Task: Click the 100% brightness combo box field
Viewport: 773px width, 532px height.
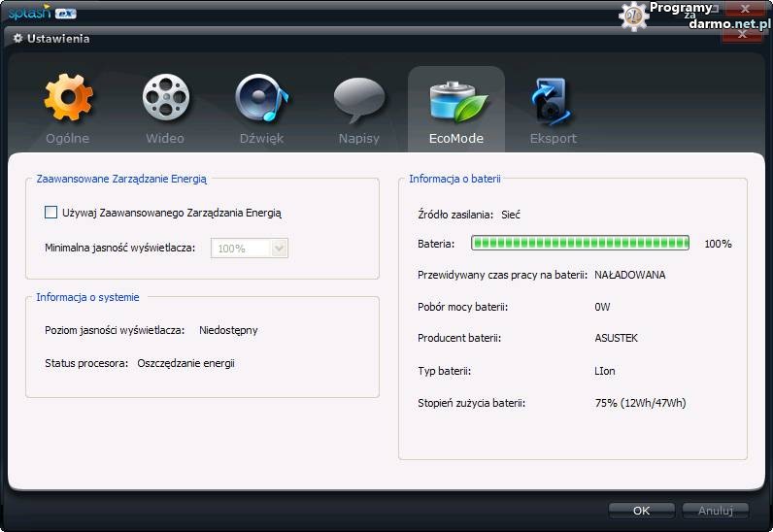Action: point(240,249)
